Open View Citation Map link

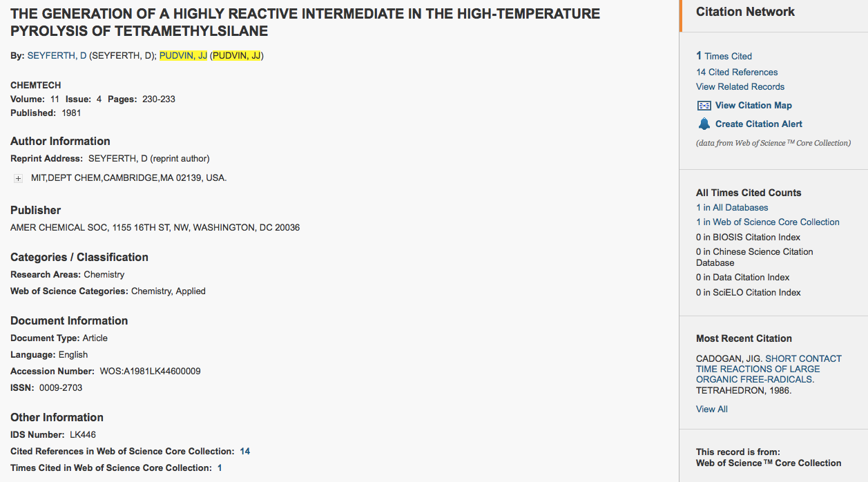coord(753,106)
